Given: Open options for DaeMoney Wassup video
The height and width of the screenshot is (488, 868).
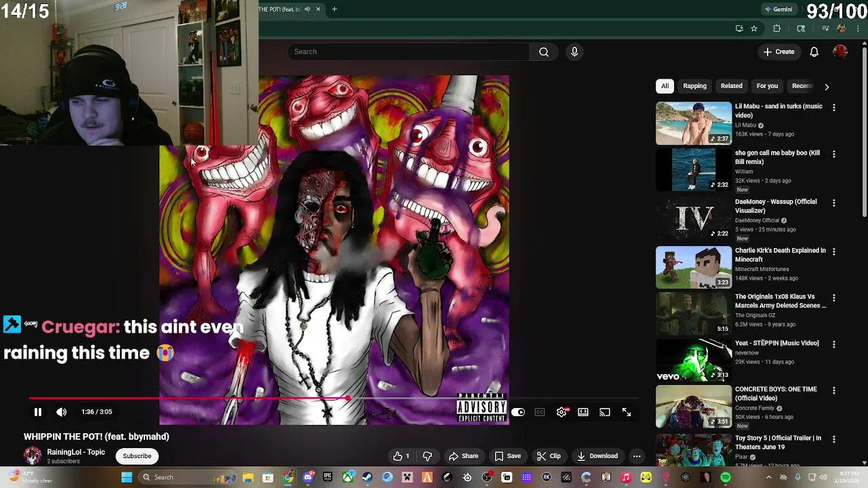Looking at the screenshot, I should tap(834, 203).
